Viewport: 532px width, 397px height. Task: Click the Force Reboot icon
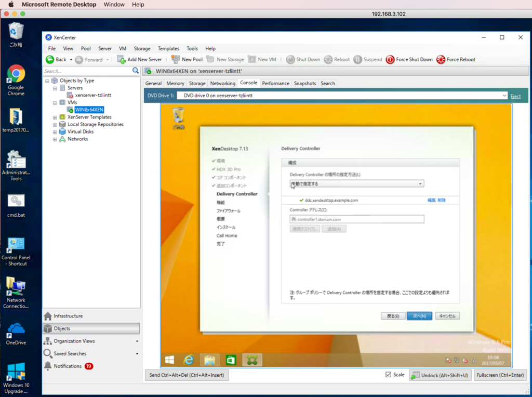[441, 59]
